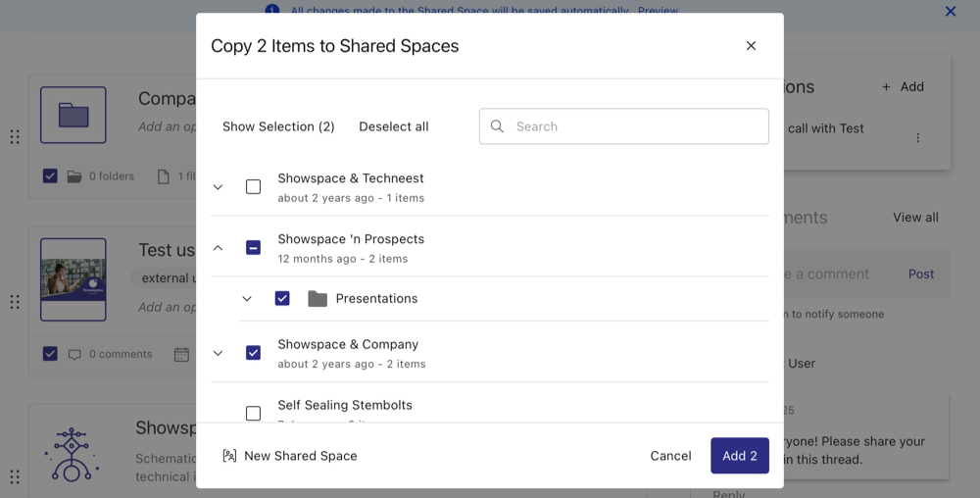Click the plus Add button in background panel
This screenshot has width=980, height=498.
904,87
